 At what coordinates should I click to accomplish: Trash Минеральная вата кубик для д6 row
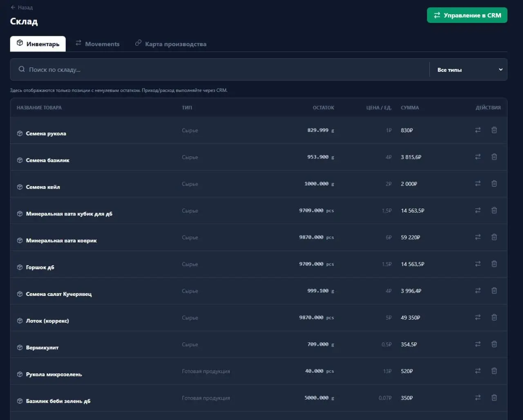click(494, 210)
